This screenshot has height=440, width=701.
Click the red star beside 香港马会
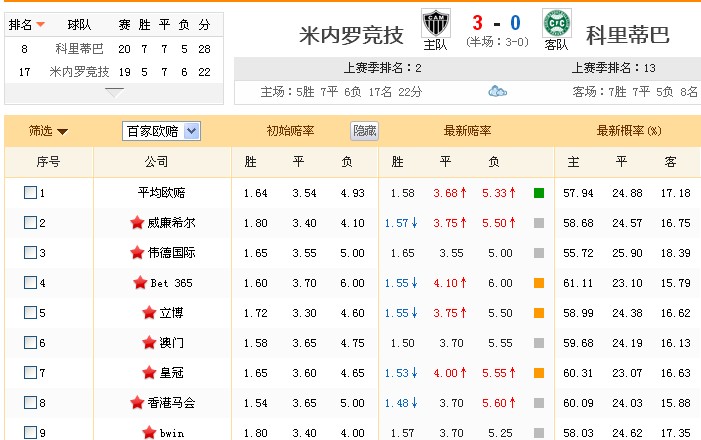click(137, 403)
